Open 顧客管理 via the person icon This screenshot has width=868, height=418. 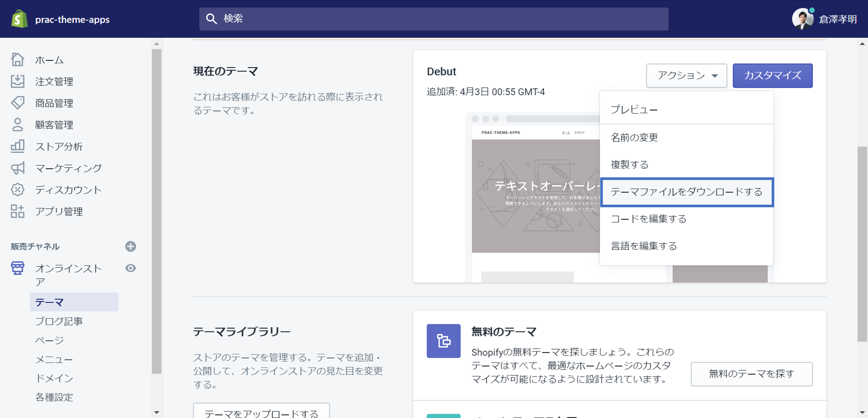(18, 125)
